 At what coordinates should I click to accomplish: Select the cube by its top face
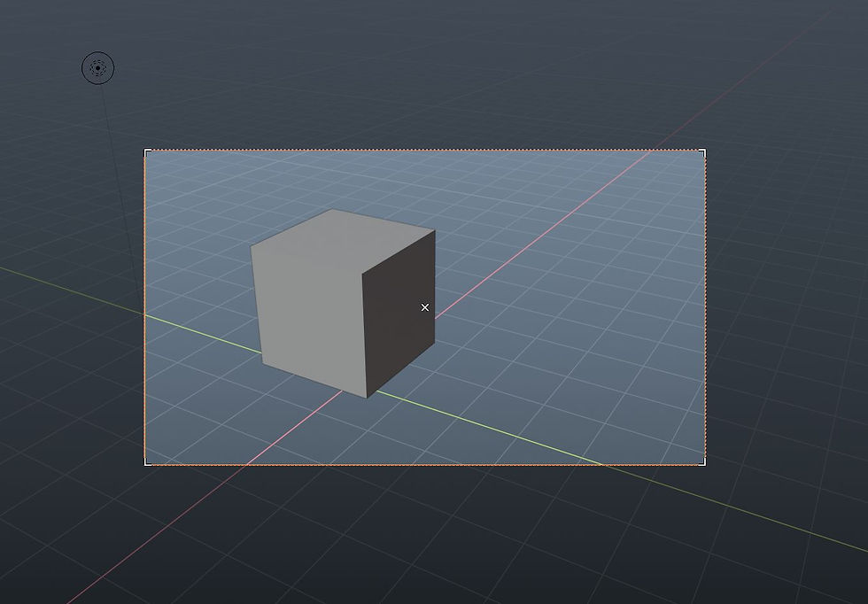pyautogui.click(x=344, y=240)
